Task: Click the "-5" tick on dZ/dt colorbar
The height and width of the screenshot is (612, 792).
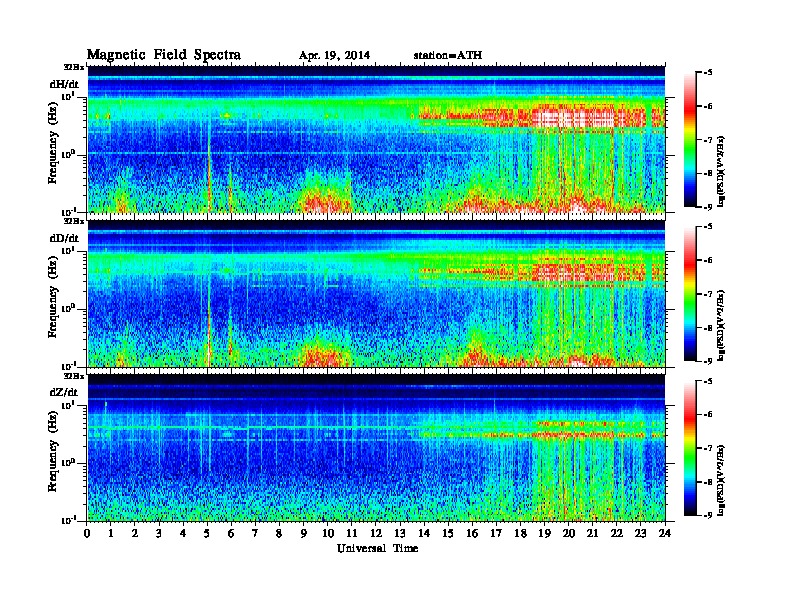Action: [708, 381]
